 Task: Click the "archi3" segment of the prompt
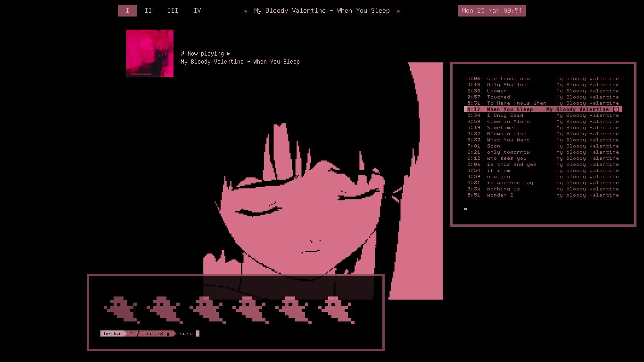[x=153, y=333]
